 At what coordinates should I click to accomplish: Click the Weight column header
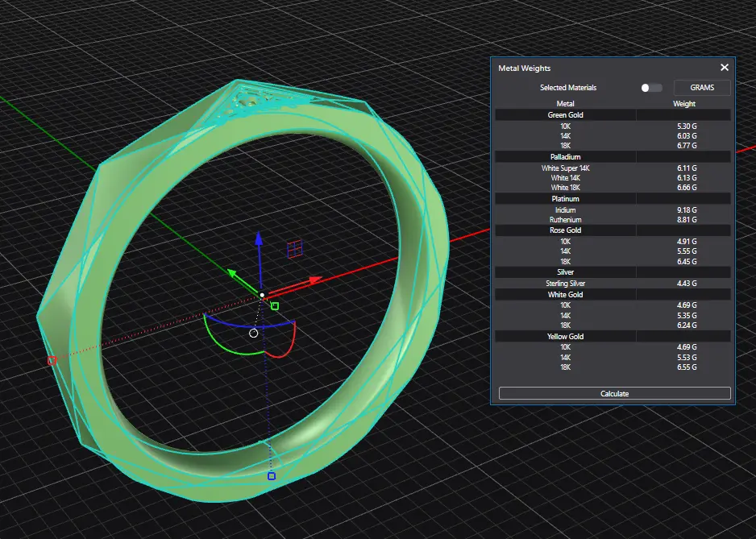(x=683, y=104)
